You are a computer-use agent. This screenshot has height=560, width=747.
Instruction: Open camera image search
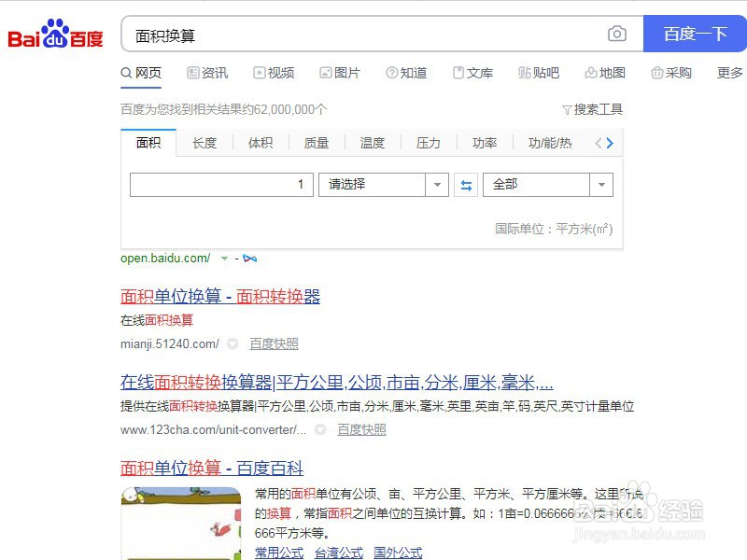pyautogui.click(x=617, y=34)
